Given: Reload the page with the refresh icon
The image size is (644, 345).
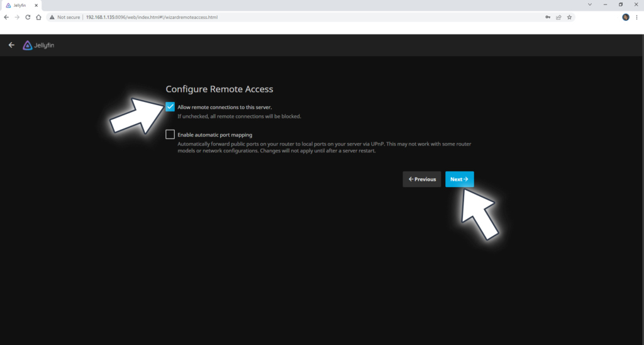Looking at the screenshot, I should (28, 17).
